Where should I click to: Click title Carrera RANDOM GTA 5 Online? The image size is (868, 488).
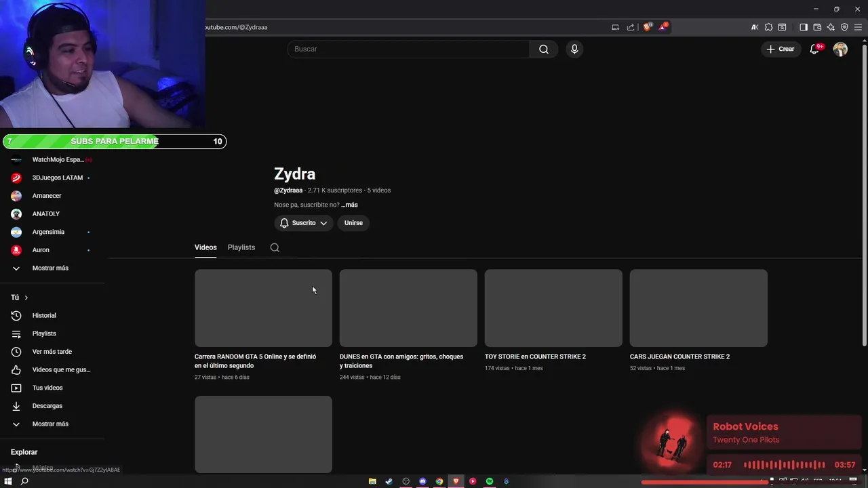click(256, 361)
